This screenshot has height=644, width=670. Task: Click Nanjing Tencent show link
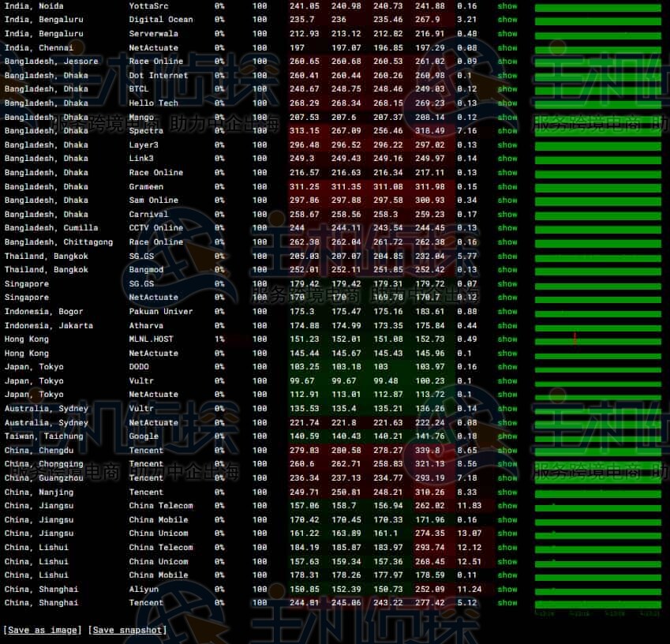click(x=507, y=492)
